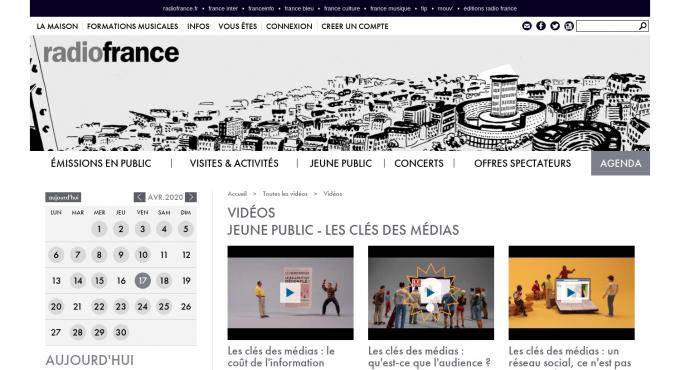Select April 17 in the calendar
Screen dimensions: 680x370
coord(143,281)
